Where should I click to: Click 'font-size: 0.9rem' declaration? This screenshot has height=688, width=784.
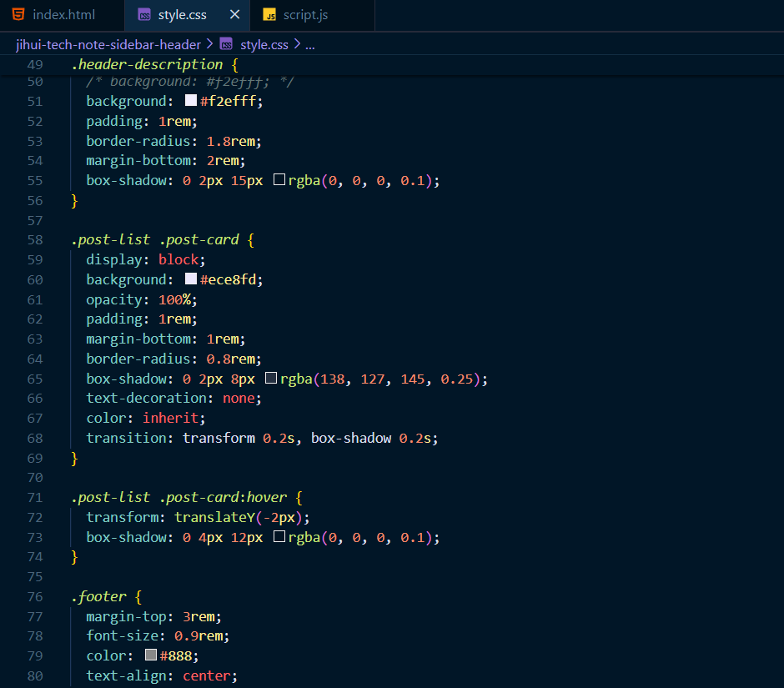pos(158,636)
